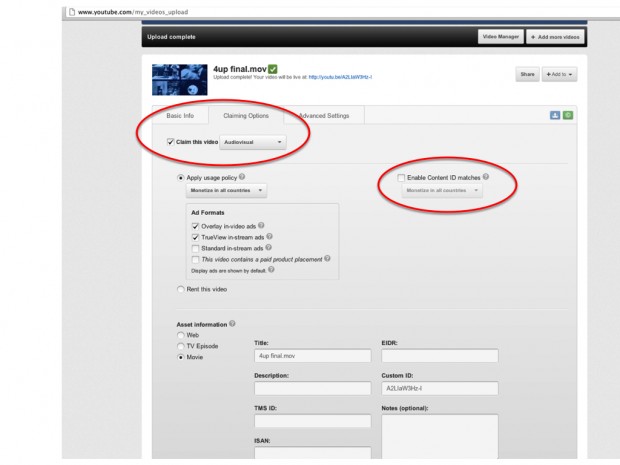
Task: Click the 4up final.mov video thumbnail
Action: point(180,80)
